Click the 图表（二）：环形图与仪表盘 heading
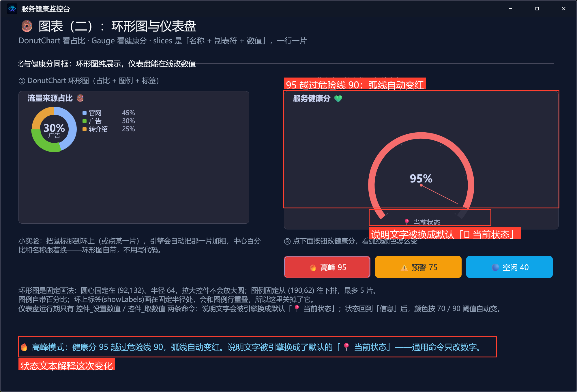The image size is (577, 392). [x=117, y=26]
